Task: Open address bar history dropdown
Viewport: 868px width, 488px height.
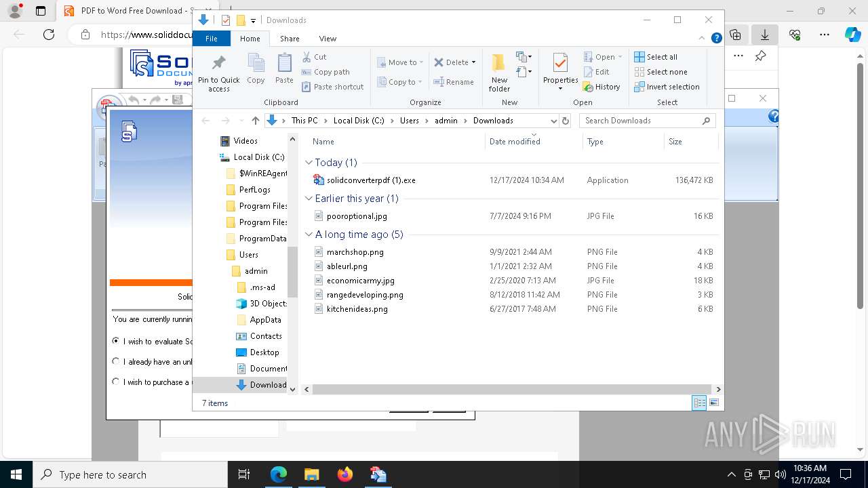Action: [x=553, y=121]
